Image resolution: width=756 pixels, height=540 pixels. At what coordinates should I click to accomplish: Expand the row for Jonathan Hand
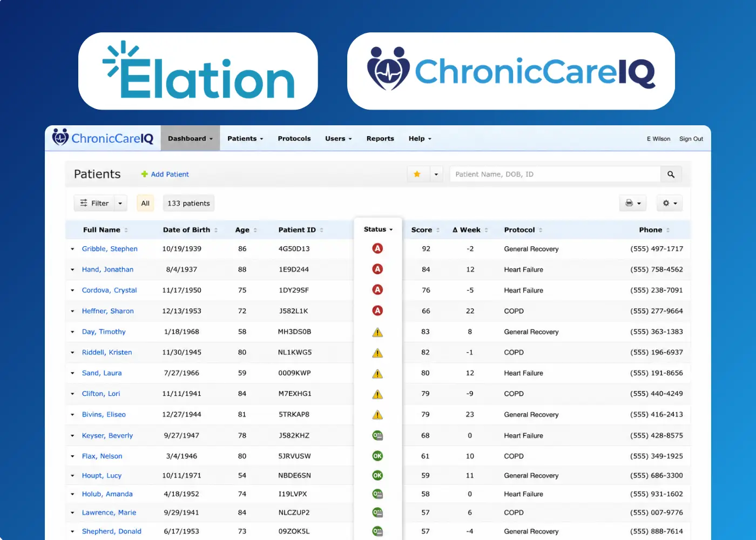coord(72,269)
